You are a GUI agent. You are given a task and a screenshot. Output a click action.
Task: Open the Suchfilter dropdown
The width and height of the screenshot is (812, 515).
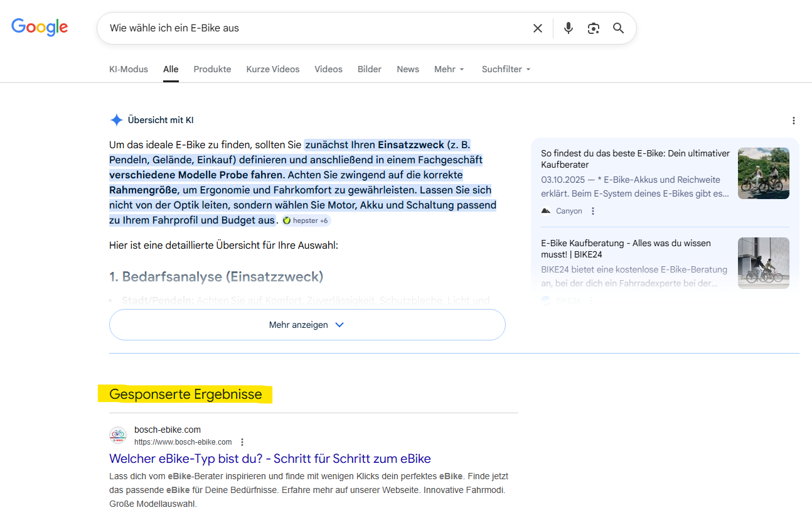[506, 69]
